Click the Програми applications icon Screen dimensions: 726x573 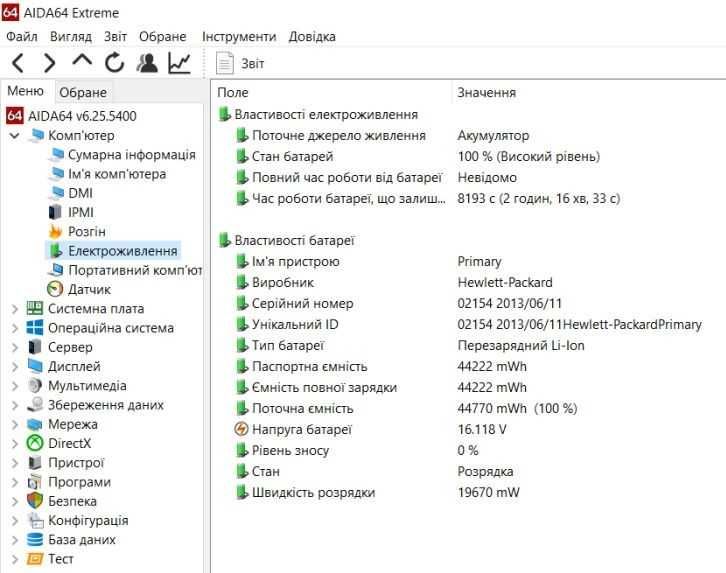click(35, 482)
